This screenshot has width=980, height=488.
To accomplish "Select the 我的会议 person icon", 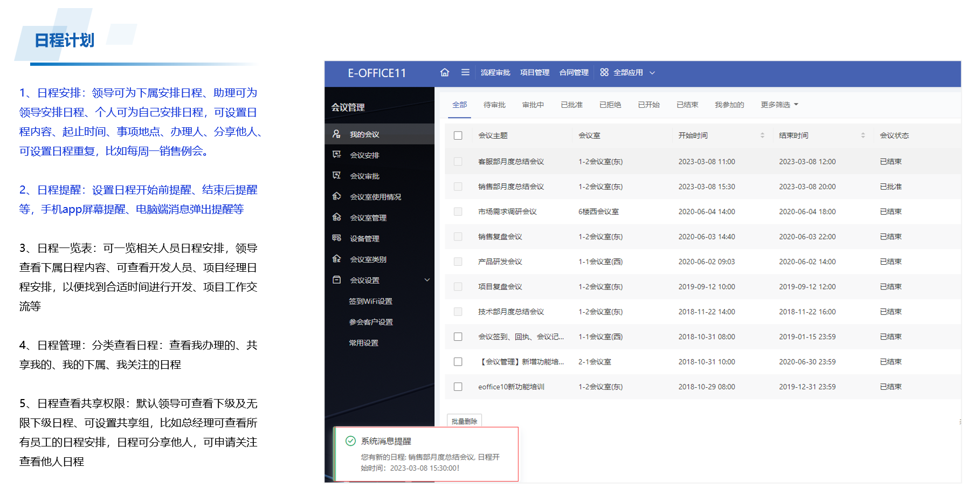I will [336, 134].
